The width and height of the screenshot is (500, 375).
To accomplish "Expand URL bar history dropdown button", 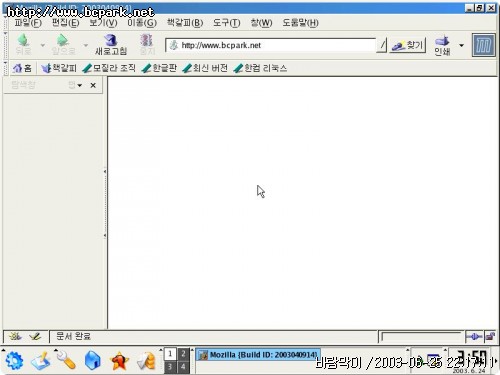I will click(382, 45).
